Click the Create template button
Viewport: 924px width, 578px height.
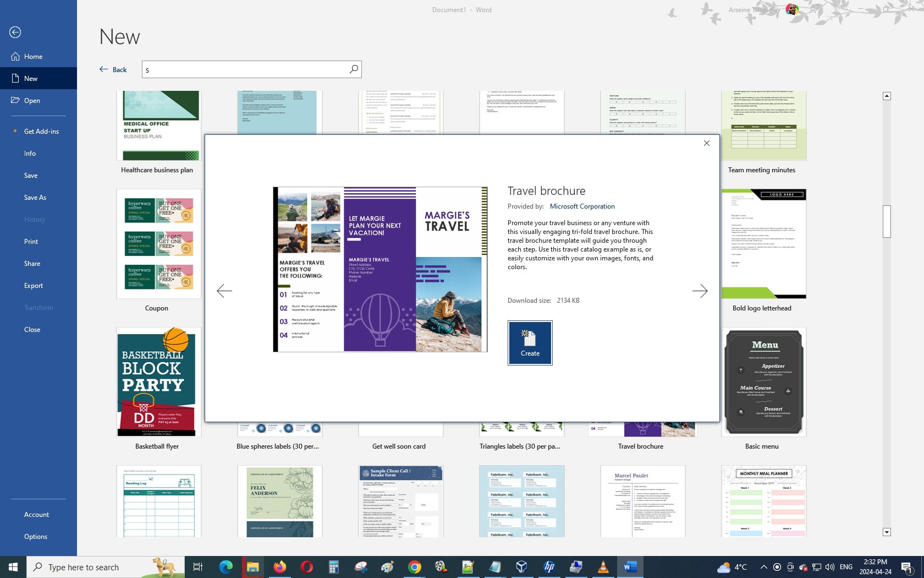coord(530,342)
